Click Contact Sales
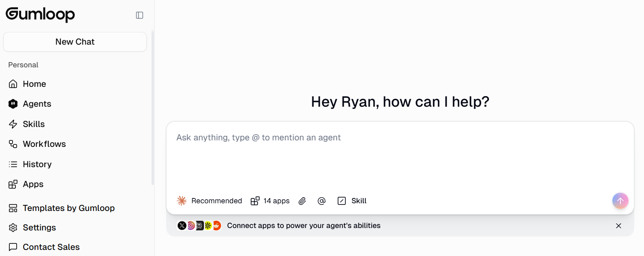The image size is (644, 256). pyautogui.click(x=51, y=247)
